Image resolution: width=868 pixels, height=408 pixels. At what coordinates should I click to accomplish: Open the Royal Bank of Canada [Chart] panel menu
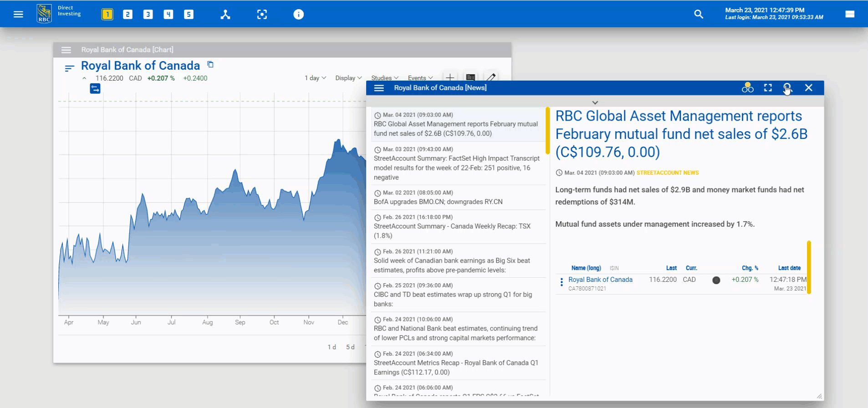click(x=66, y=50)
